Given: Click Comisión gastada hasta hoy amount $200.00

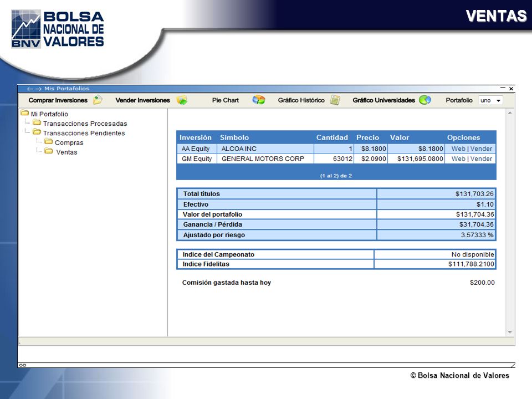Looking at the screenshot, I should point(482,283).
